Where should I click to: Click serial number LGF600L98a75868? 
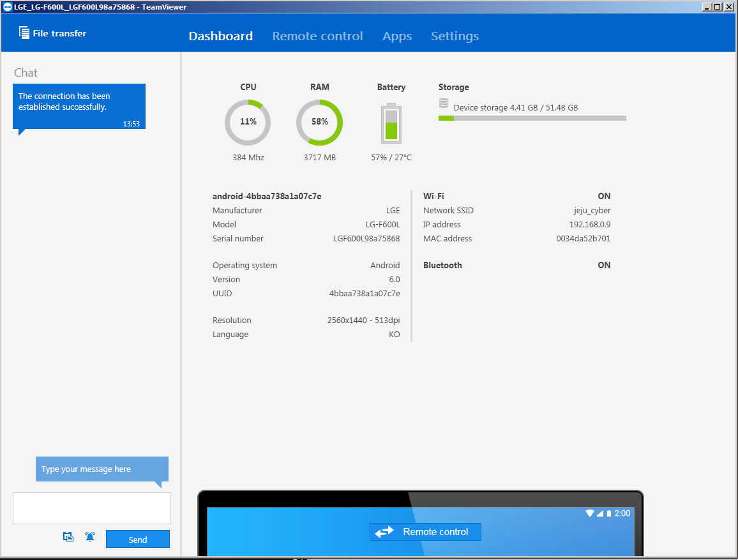[366, 239]
